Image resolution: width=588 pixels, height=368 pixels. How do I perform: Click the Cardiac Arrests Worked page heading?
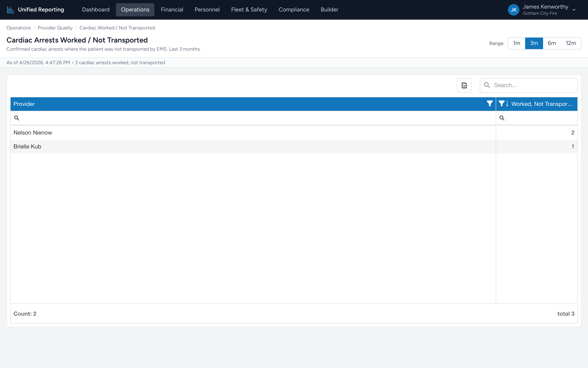pyautogui.click(x=77, y=40)
